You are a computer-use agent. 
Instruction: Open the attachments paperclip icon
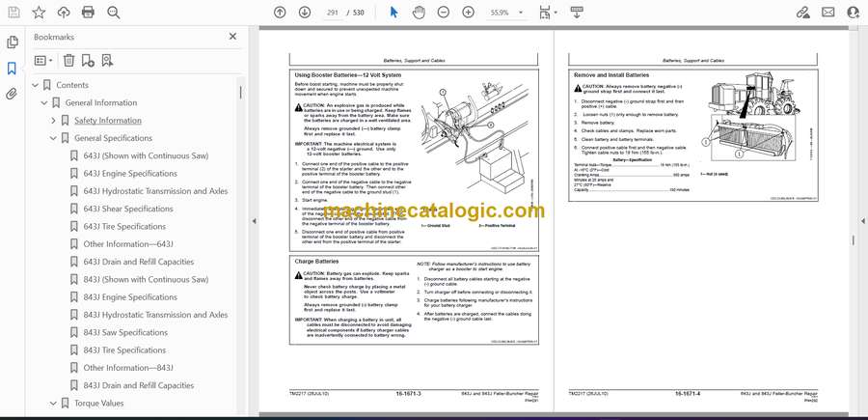[x=12, y=94]
